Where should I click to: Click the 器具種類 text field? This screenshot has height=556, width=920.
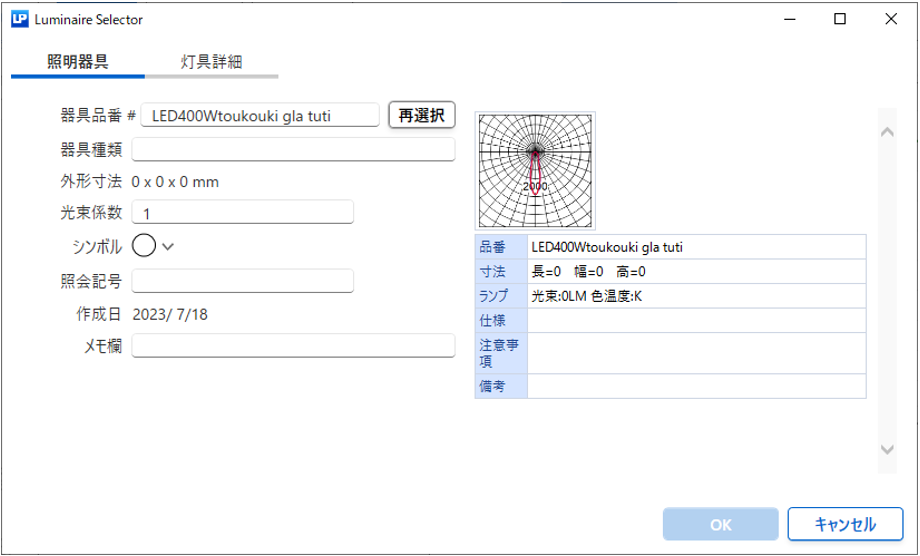tap(293, 149)
